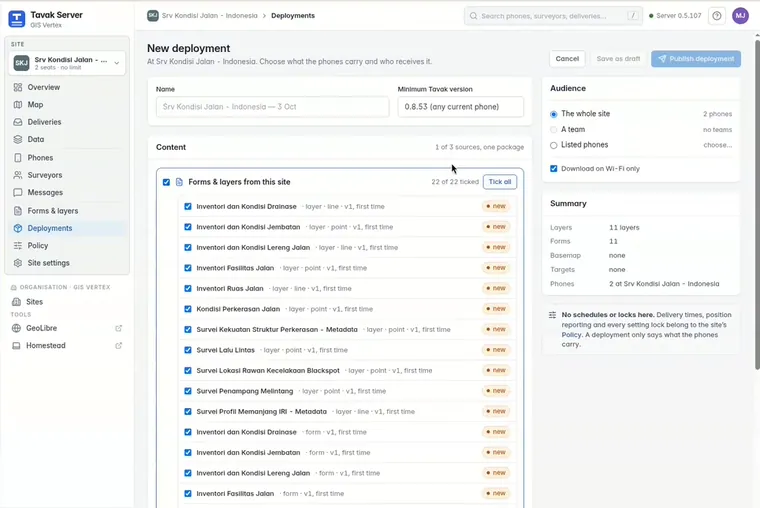The width and height of the screenshot is (760, 508).
Task: Open GeoLibre external link icon
Action: pyautogui.click(x=118, y=328)
